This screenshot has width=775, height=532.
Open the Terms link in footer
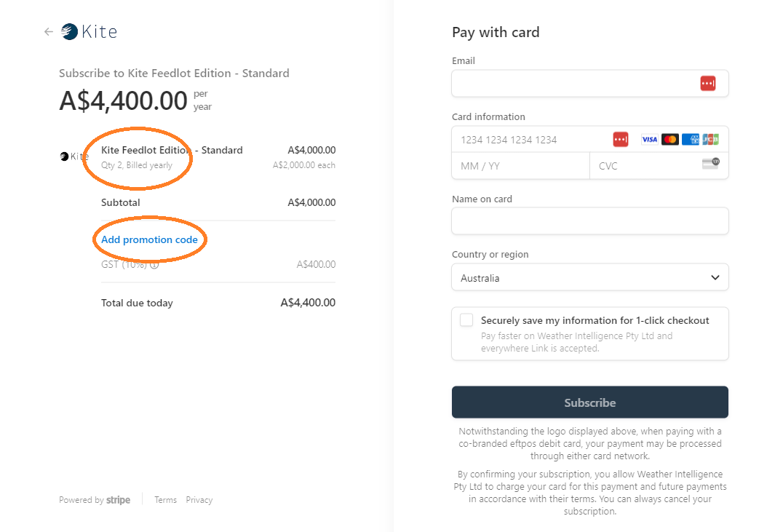pos(165,500)
